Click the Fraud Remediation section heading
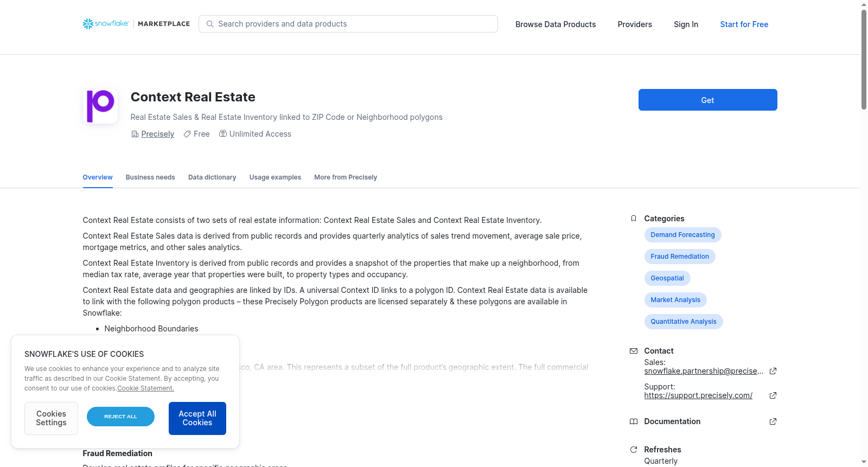The width and height of the screenshot is (868, 467). tap(117, 453)
